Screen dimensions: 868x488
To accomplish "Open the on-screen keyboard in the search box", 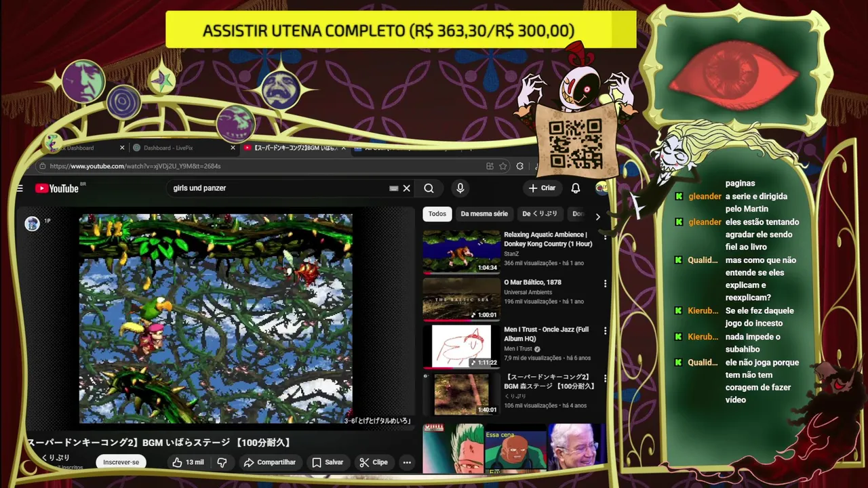I will tap(393, 188).
